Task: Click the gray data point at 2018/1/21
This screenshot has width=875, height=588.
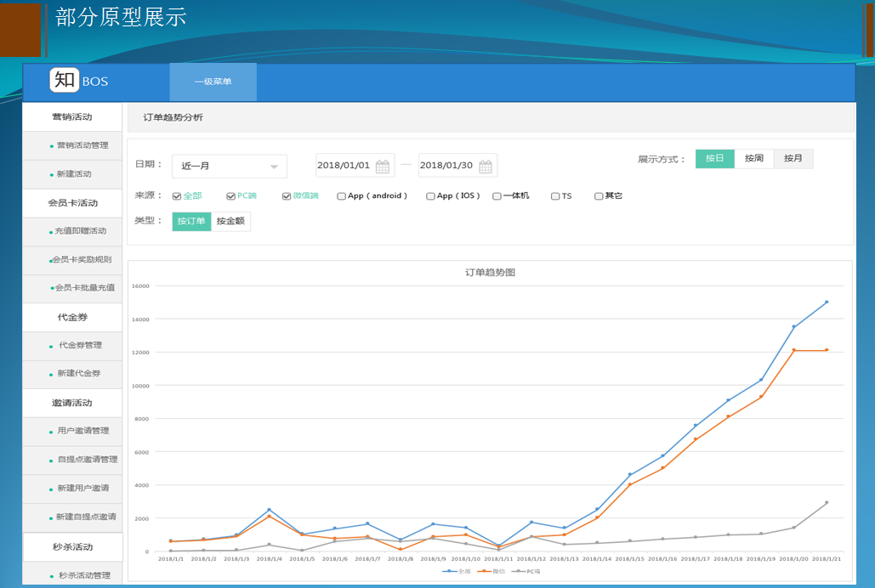Action: (x=827, y=503)
